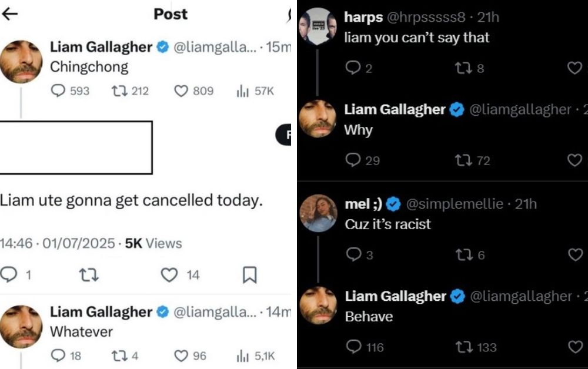Repost the 'gonna get cancelled' post
Image resolution: width=588 pixels, height=369 pixels.
coord(89,274)
